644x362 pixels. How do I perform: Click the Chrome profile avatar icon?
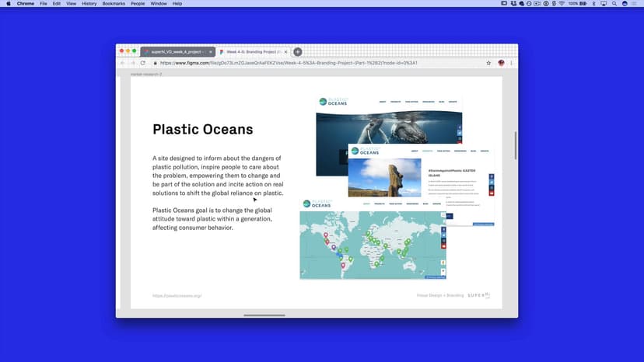tap(501, 63)
